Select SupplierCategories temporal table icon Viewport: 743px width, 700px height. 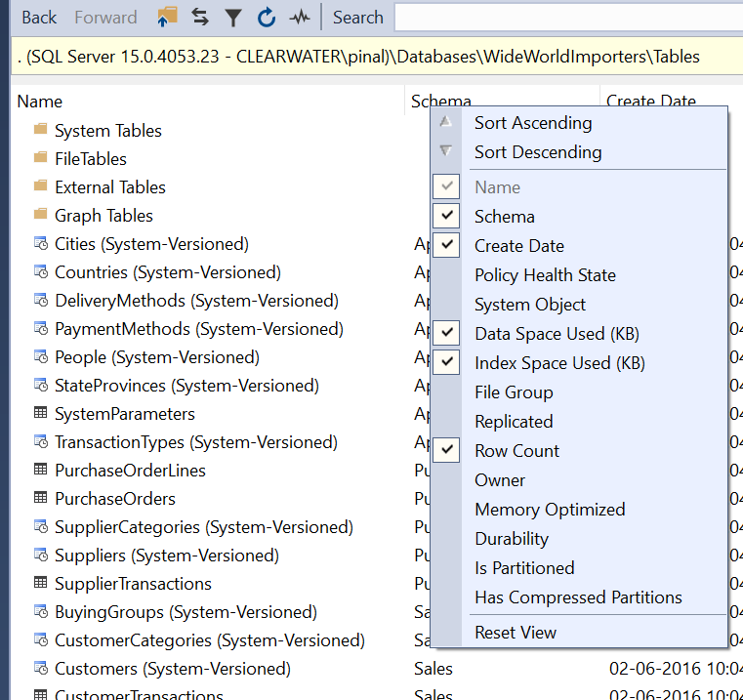coord(41,526)
